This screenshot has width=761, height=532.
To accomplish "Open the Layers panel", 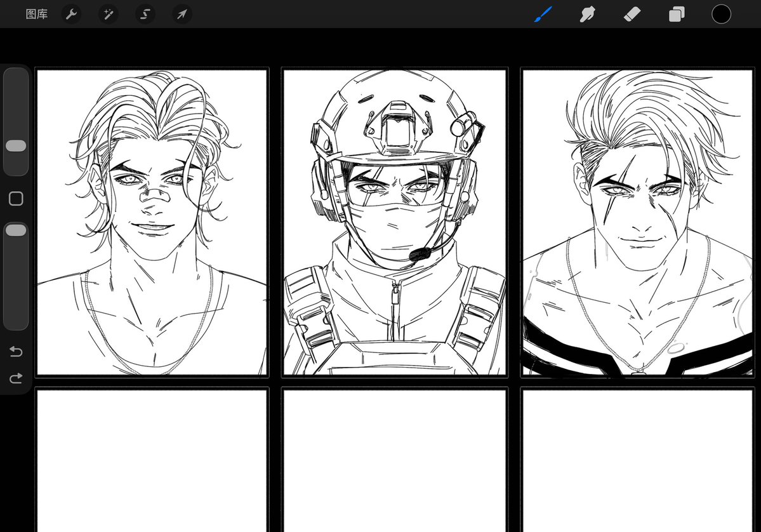I will 677,14.
